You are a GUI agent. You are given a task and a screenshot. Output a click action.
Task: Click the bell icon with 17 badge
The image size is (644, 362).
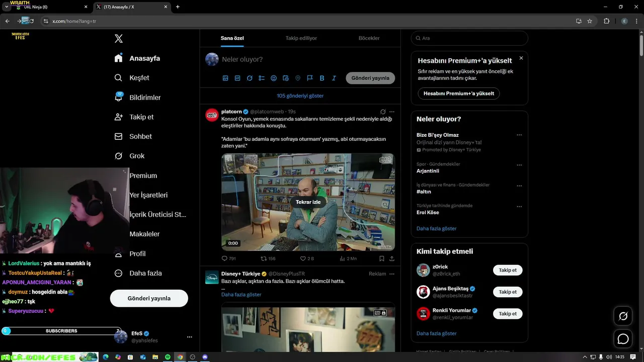coord(119,97)
